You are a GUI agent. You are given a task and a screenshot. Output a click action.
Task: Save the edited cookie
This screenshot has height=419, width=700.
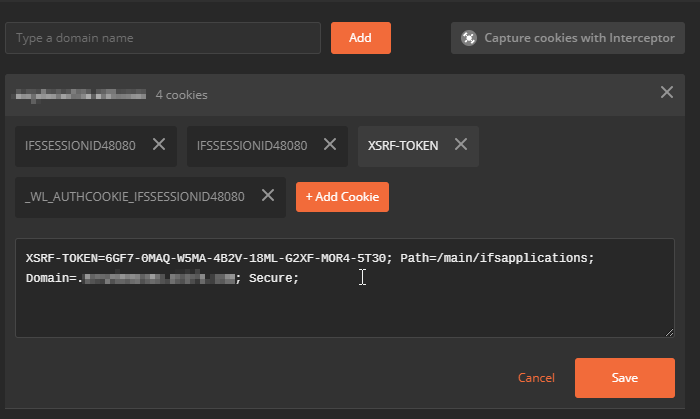coord(625,378)
